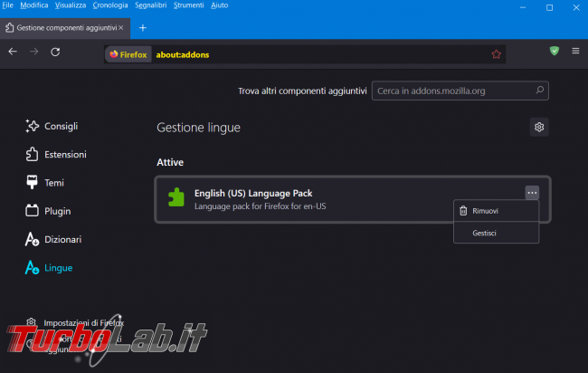
Task: Open the File menu
Action: tap(7, 5)
